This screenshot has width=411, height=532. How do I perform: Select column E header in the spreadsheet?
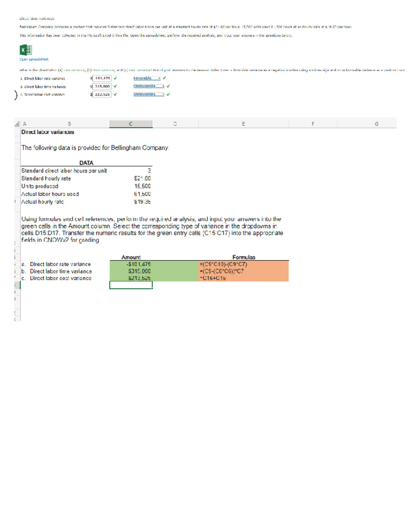pyautogui.click(x=244, y=124)
